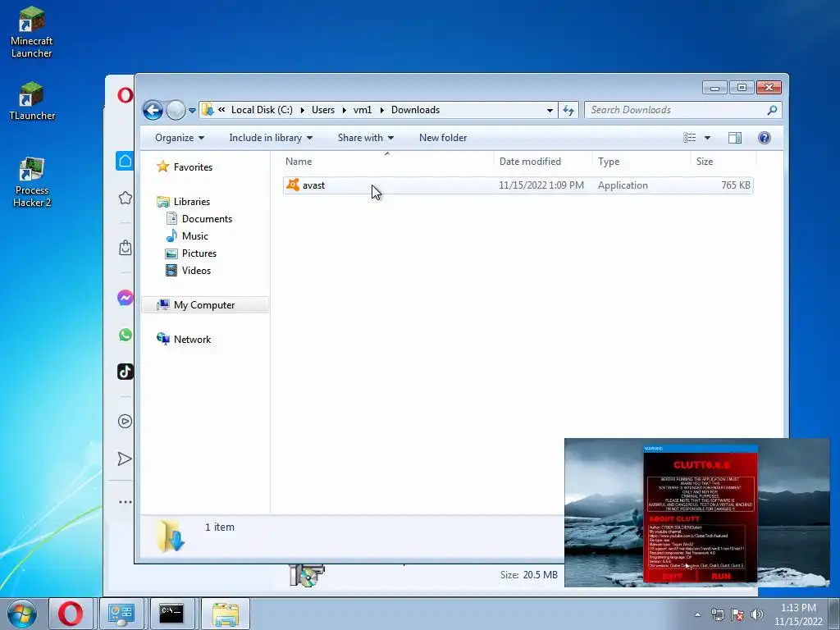Open Opera My Flow send icon
The width and height of the screenshot is (840, 630).
(x=125, y=459)
